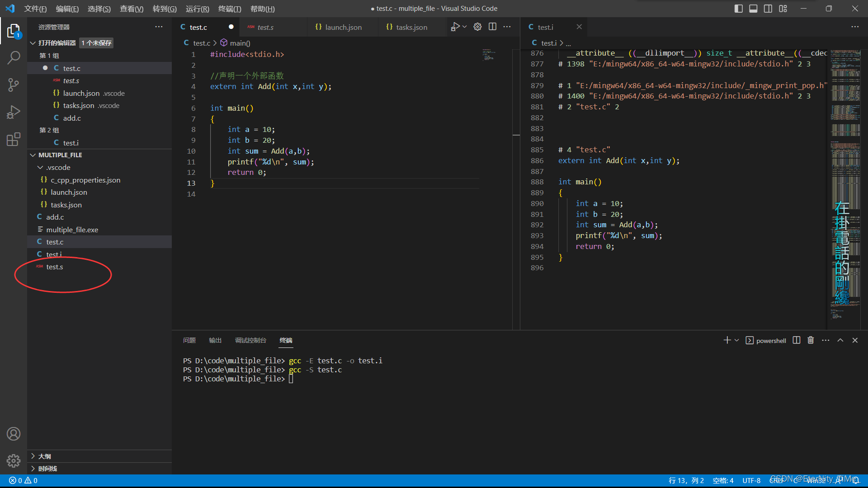The height and width of the screenshot is (488, 868).
Task: Switch to the launch.json tab
Action: pos(343,27)
